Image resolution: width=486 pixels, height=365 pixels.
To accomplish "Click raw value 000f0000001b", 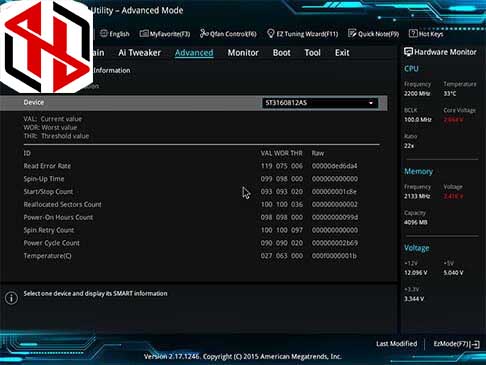I will pos(334,256).
